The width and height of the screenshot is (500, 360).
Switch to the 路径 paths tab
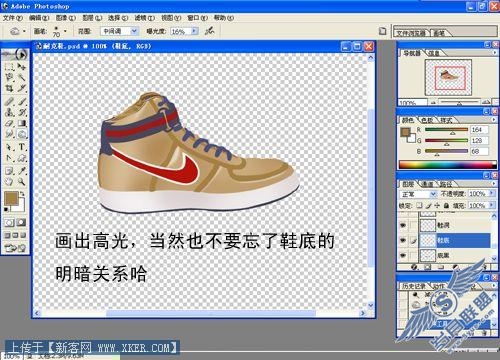coord(446,184)
